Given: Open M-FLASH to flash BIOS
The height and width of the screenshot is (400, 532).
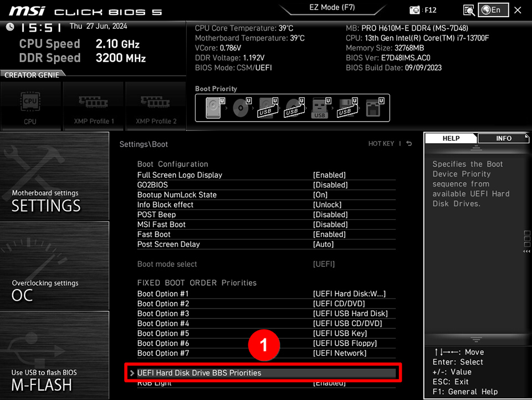Looking at the screenshot, I should 54,356.
